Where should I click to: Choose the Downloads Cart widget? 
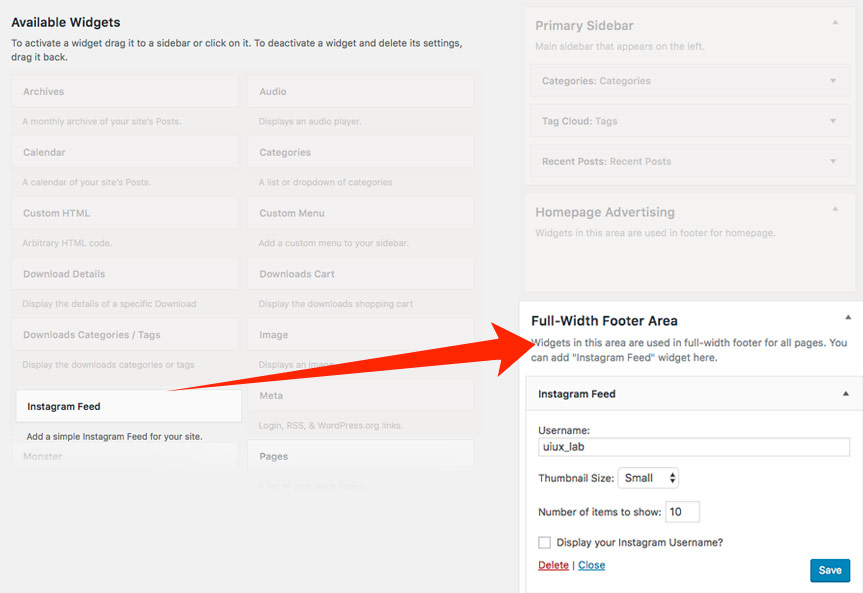tap(360, 274)
